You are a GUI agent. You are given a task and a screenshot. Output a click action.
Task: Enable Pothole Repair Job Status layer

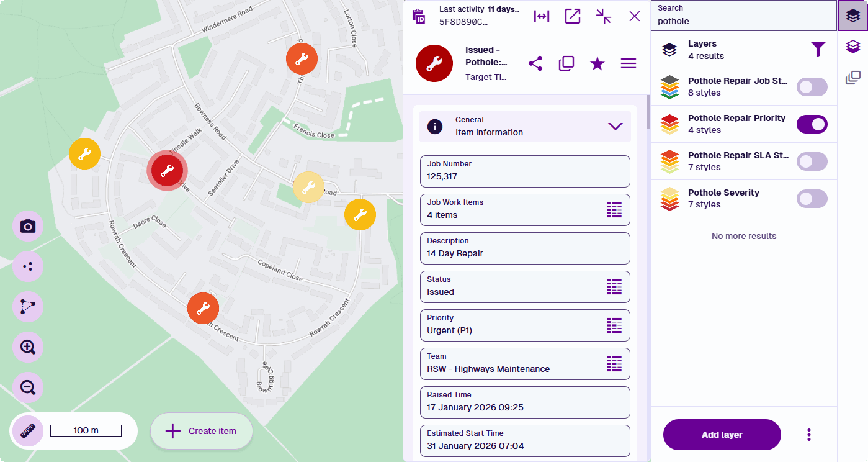click(812, 87)
